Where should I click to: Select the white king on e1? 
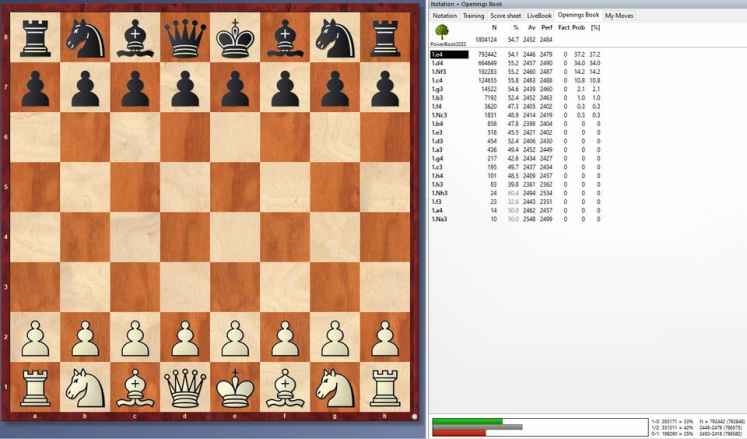coord(235,385)
